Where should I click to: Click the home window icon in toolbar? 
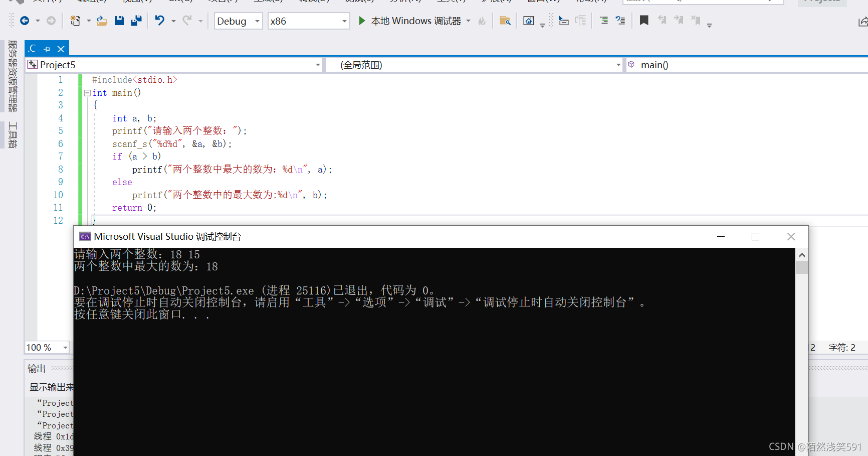(529, 21)
